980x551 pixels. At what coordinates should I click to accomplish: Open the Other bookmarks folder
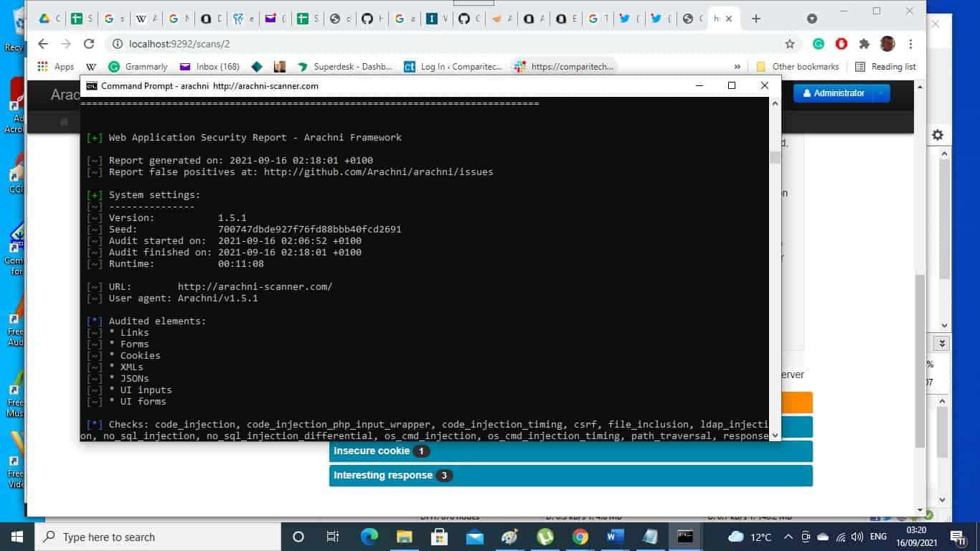(798, 67)
